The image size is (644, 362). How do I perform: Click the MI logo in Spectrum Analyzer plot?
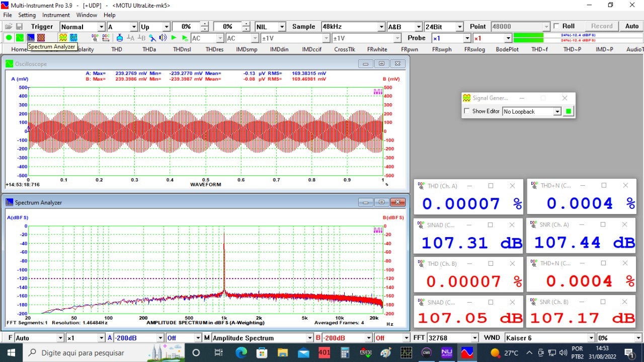point(378,230)
